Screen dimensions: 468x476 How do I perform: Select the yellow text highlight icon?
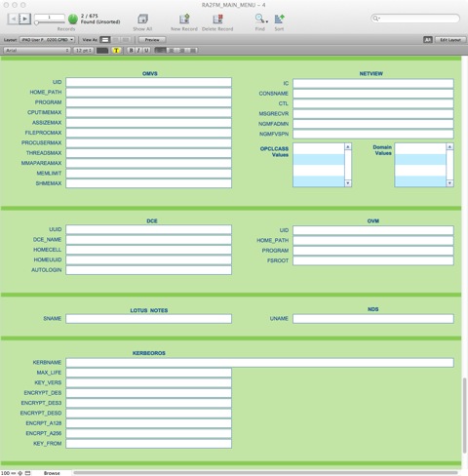tap(116, 50)
